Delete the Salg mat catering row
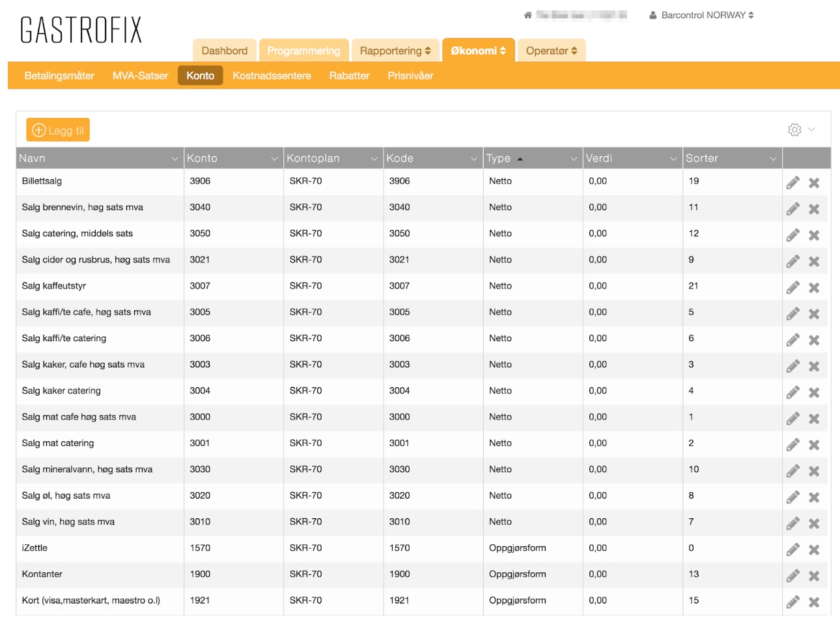This screenshot has height=625, width=840. [814, 445]
